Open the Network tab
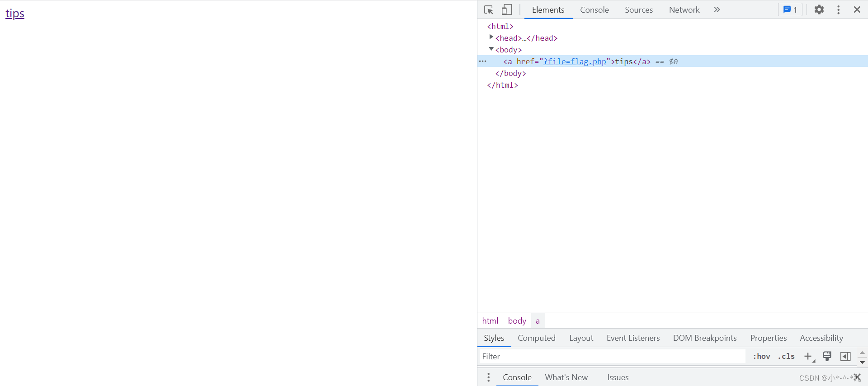868x386 pixels. [x=684, y=9]
